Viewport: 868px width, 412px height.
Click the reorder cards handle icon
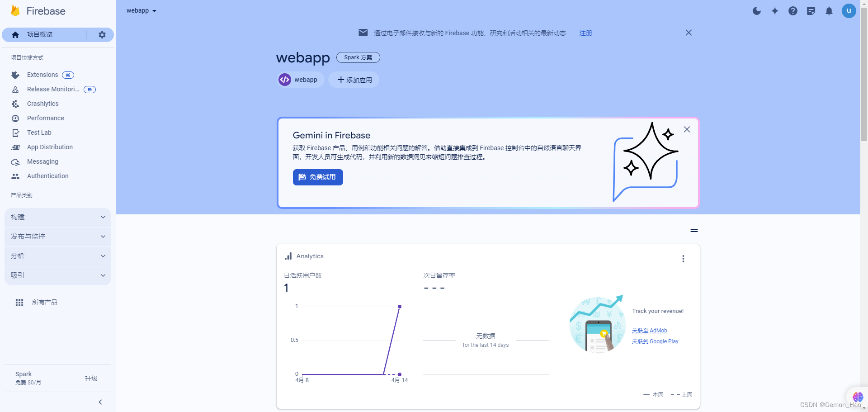[694, 231]
